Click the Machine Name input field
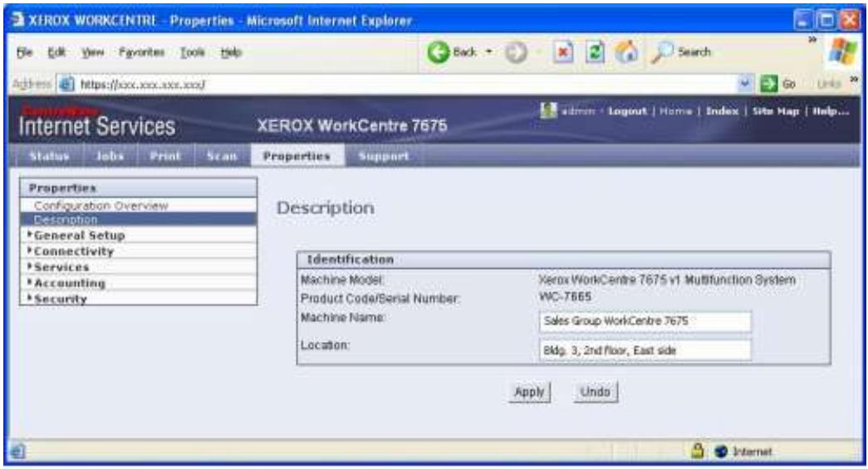Viewport: 868px width, 469px height. 645,321
